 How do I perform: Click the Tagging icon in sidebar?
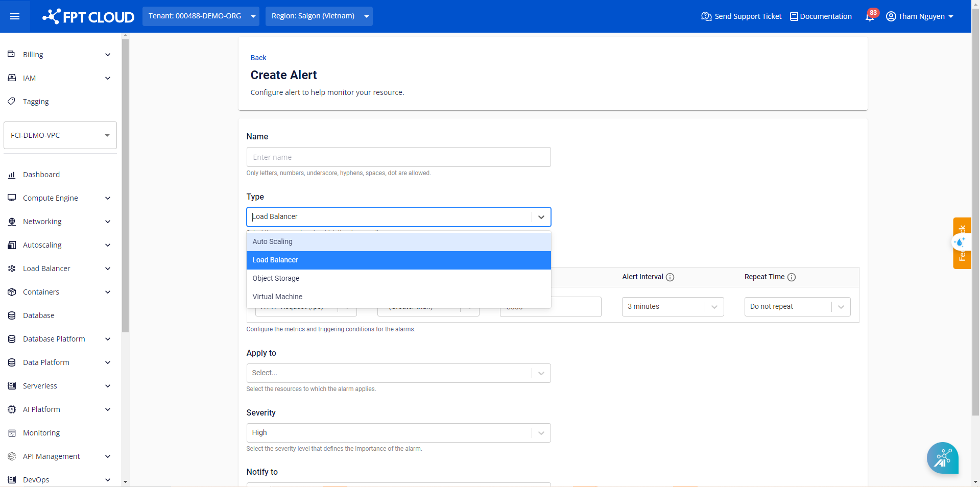12,101
